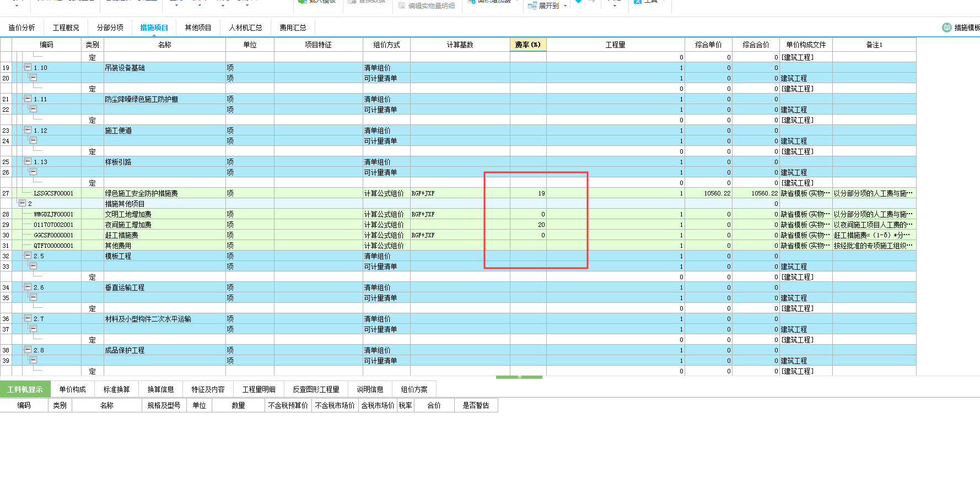980x484 pixels.
Task: Click the 综合单价 column header
Action: click(x=708, y=45)
